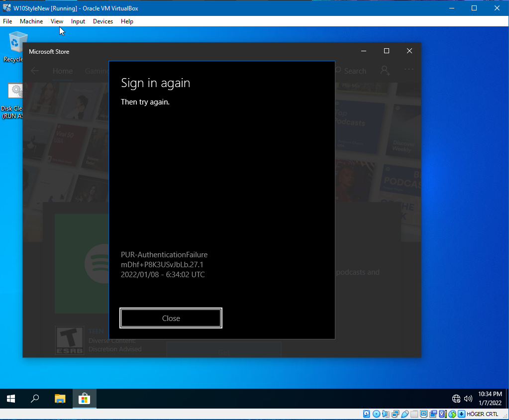The height and width of the screenshot is (420, 509).
Task: Click the audio indicator in VirtualBox status bar
Action: tap(386, 414)
